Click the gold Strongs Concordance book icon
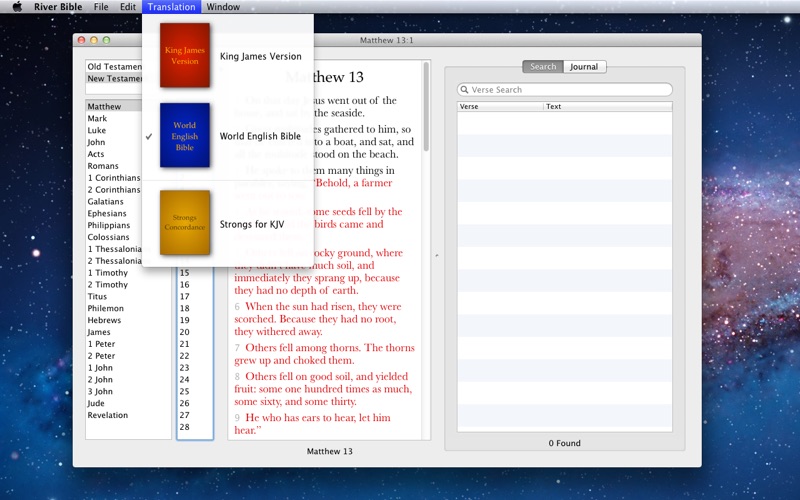Image resolution: width=800 pixels, height=500 pixels. coord(185,223)
